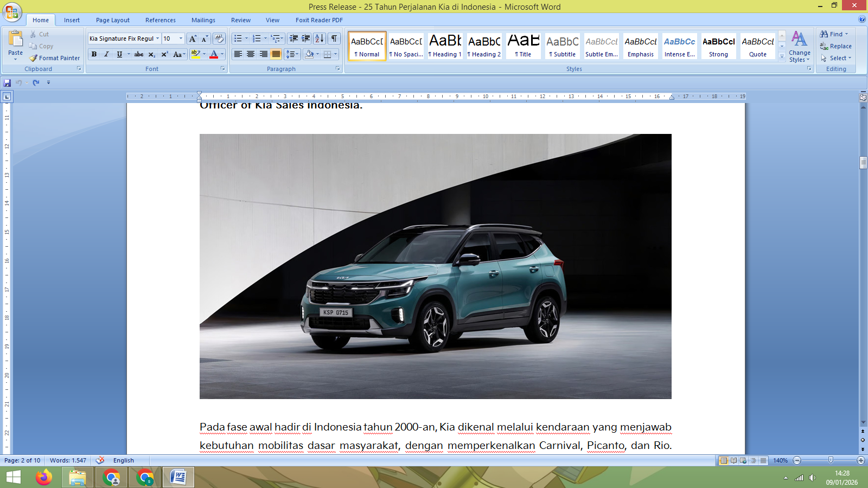Open the Foxit Reader PDF tab
This screenshot has width=868, height=488.
pyautogui.click(x=319, y=20)
